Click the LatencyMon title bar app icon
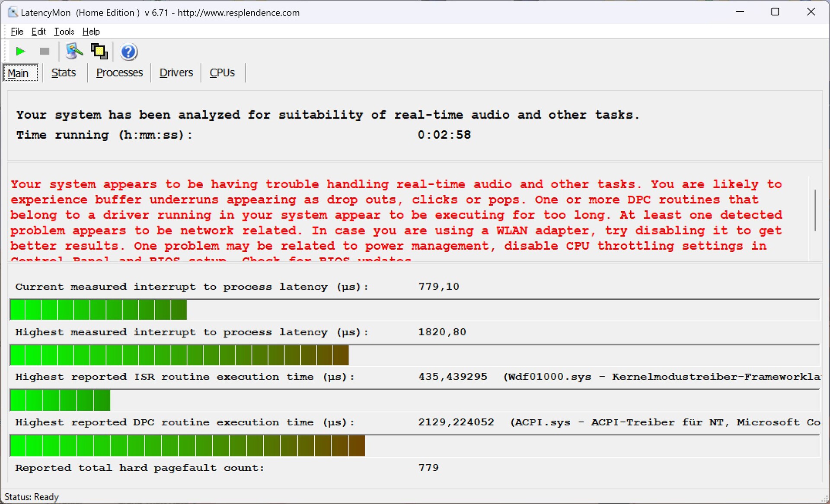The width and height of the screenshot is (830, 504). click(x=13, y=12)
